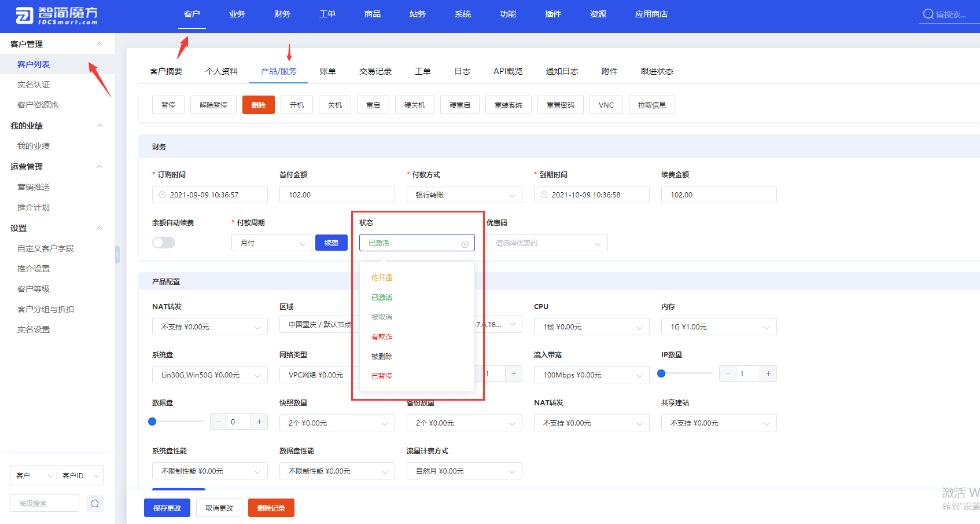Open the 付款周期 月付 dropdown

(x=272, y=243)
